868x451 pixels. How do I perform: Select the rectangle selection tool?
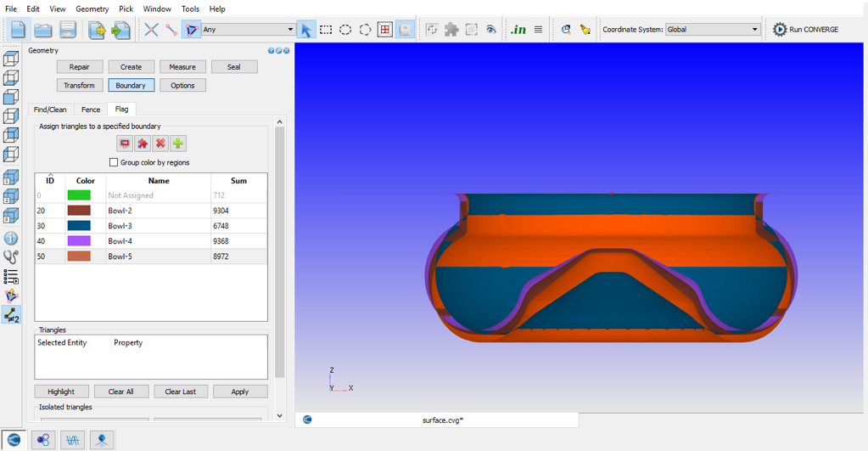click(326, 30)
